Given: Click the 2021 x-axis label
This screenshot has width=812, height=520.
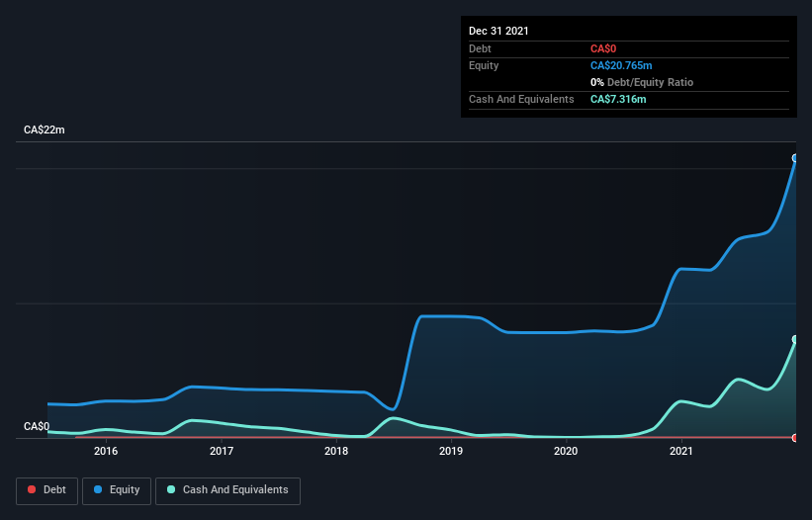Looking at the screenshot, I should click(x=681, y=451).
